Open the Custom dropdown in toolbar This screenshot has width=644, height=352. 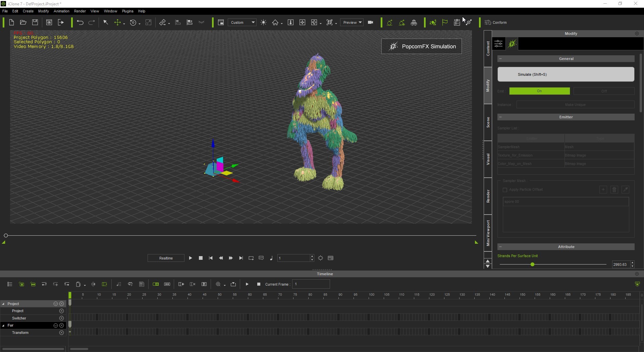(x=242, y=22)
